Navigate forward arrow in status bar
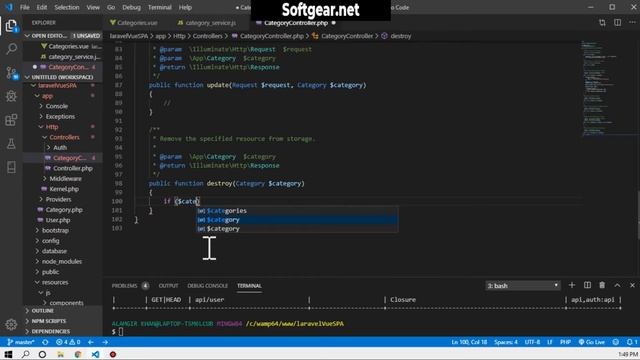Viewport: 640px width, 360px height. tap(105, 342)
